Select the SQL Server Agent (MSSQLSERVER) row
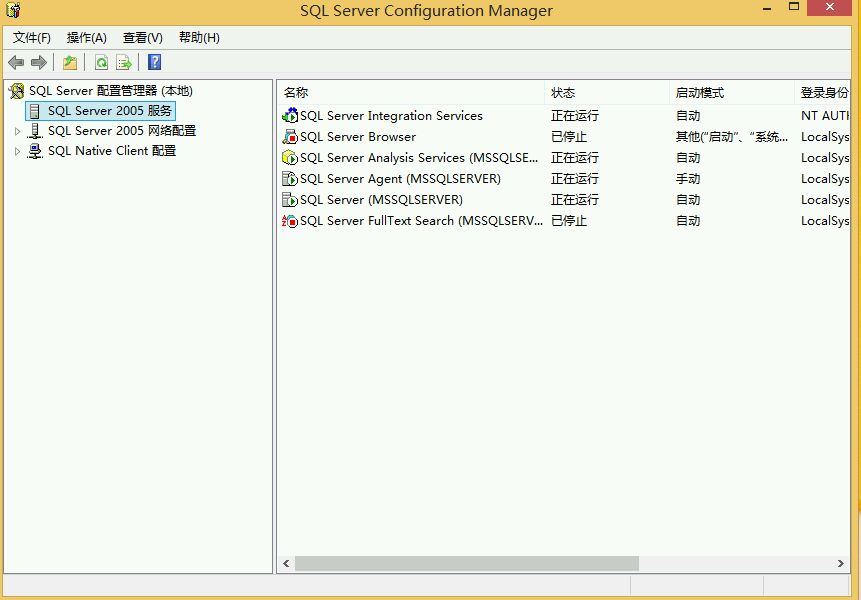861x600 pixels. (400, 179)
